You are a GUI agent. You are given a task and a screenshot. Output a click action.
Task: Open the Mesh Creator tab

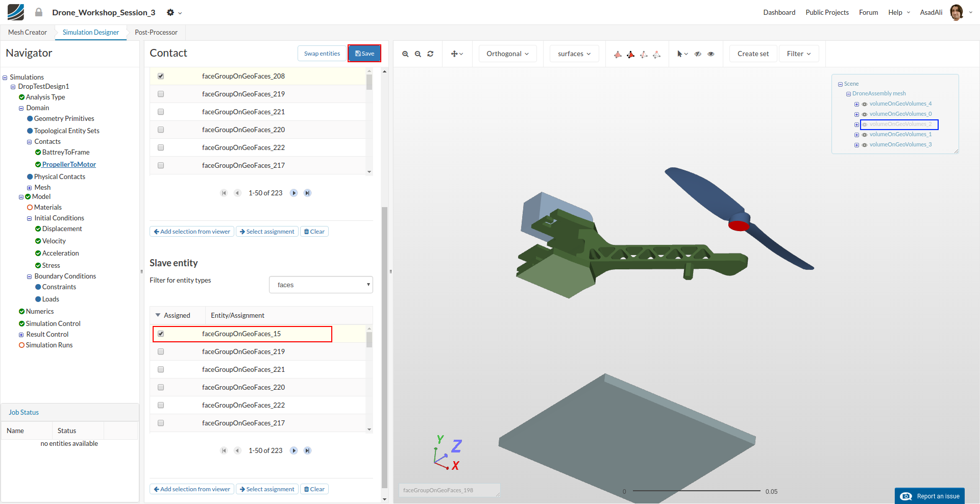click(28, 32)
